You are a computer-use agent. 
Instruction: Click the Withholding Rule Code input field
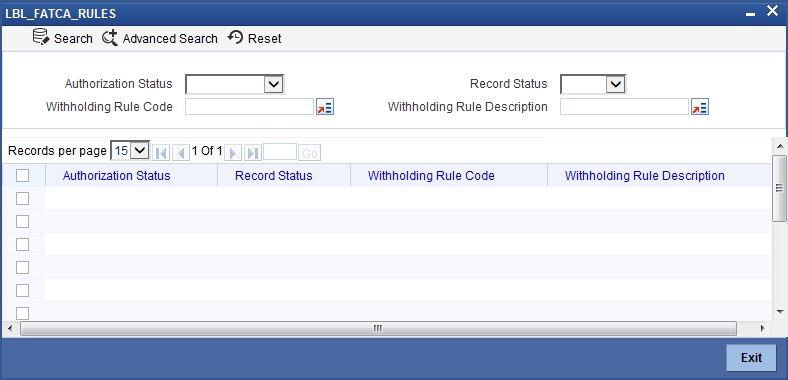(x=250, y=107)
